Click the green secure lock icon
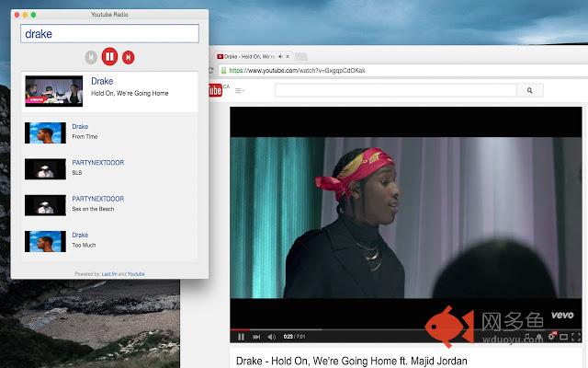Screen dimensions: 588x368 click(x=224, y=71)
